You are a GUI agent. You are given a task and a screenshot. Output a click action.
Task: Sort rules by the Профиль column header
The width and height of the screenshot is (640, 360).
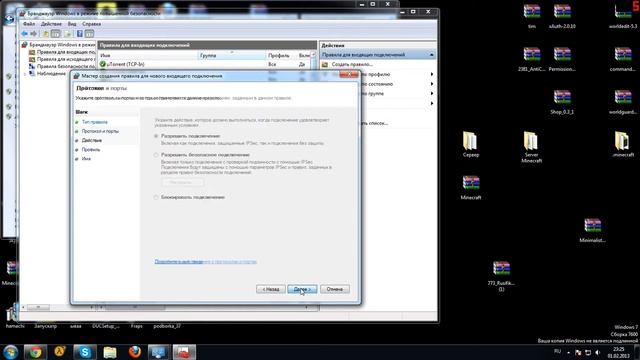(x=281, y=56)
